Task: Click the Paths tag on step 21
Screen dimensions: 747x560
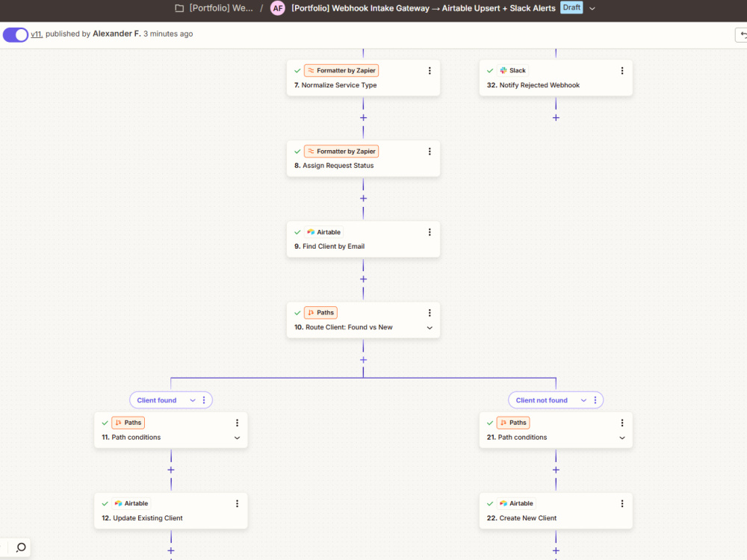Action: tap(513, 423)
